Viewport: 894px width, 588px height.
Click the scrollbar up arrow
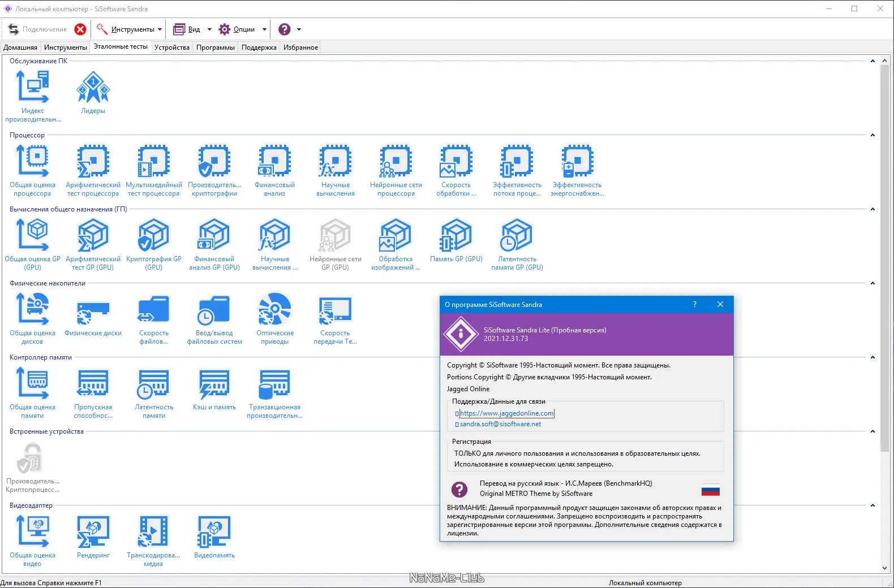point(885,60)
